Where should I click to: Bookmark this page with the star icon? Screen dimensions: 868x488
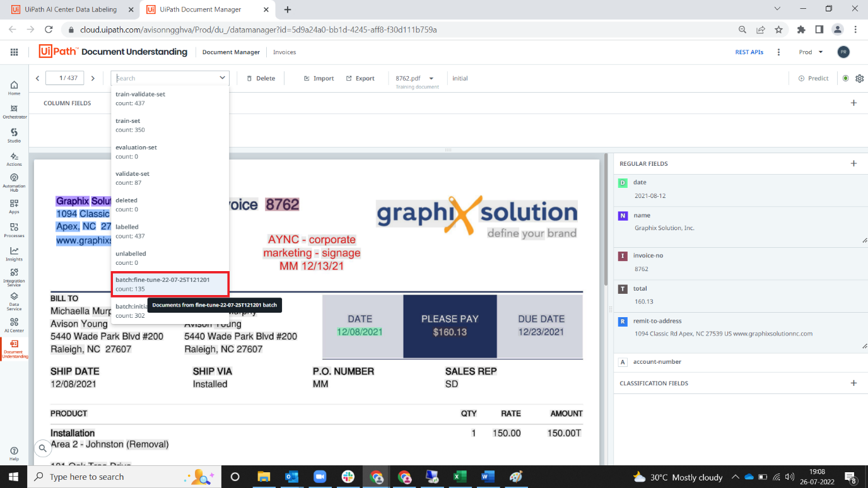point(778,30)
